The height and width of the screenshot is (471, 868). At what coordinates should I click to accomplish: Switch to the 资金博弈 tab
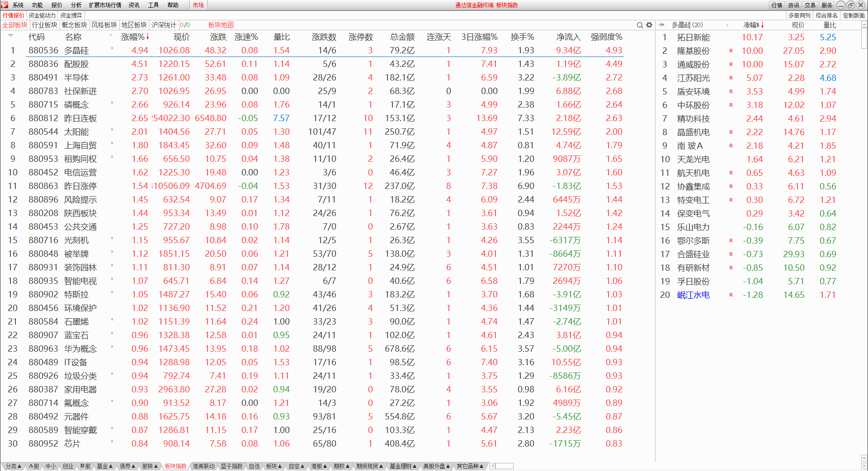click(x=71, y=15)
